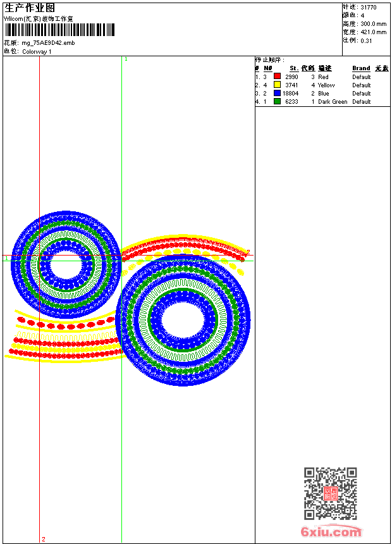Select the Dark Green thread color swatch
This screenshot has width=392, height=544.
277,101
